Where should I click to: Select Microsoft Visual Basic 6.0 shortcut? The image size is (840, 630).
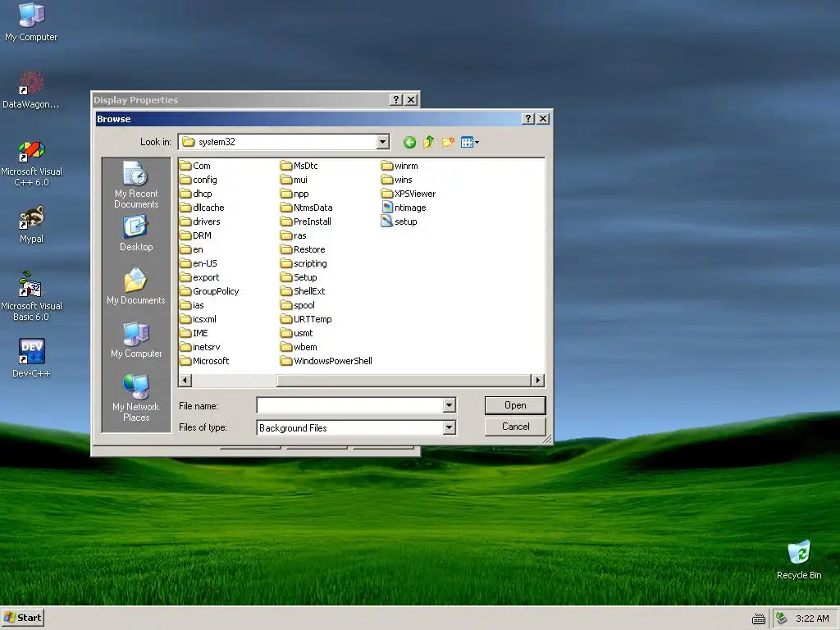click(x=31, y=296)
